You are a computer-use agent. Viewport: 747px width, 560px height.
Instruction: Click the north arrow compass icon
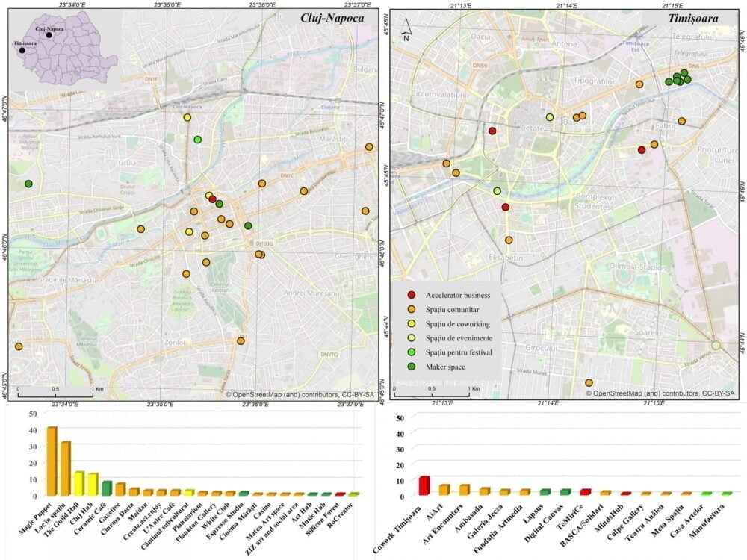tap(406, 33)
